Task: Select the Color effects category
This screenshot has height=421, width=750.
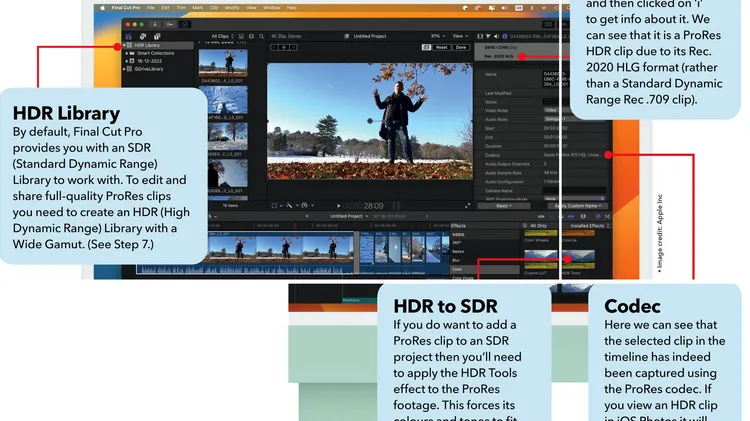Action: 485,270
